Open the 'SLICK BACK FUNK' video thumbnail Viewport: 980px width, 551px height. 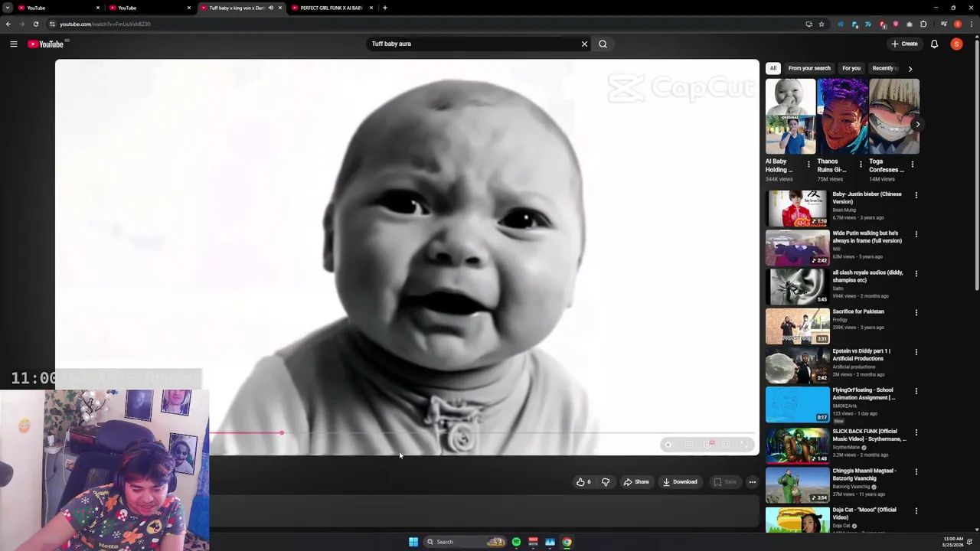tap(797, 445)
